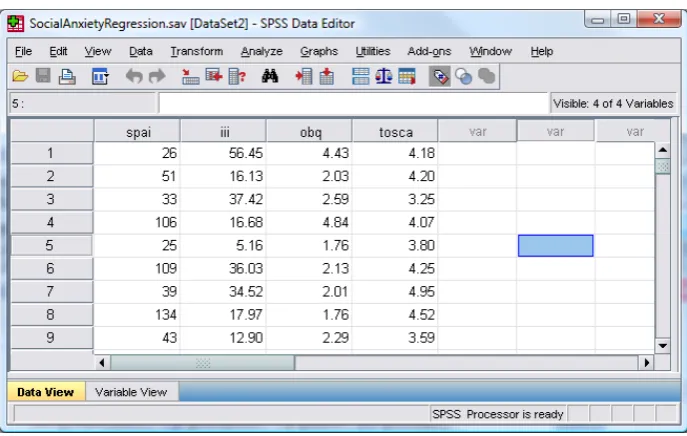Switch to the Variable View tab
The width and height of the screenshot is (687, 436).
coord(131,392)
